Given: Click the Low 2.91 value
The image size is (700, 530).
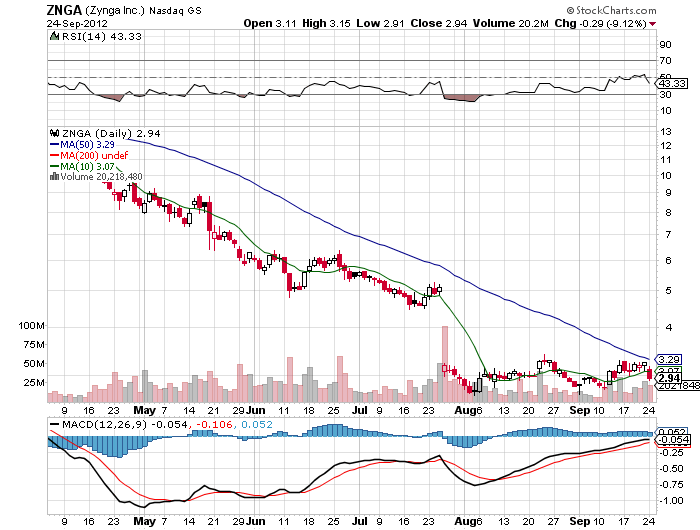Looking at the screenshot, I should click(x=380, y=23).
